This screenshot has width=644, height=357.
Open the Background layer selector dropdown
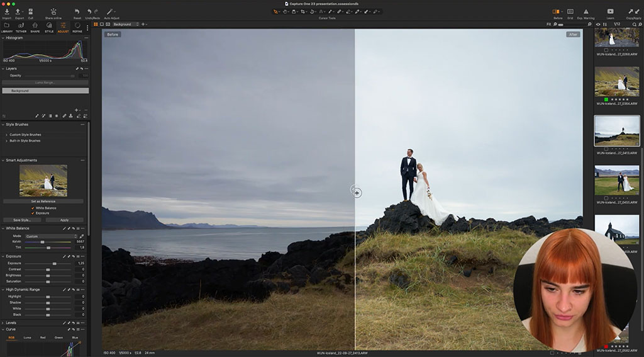[126, 25]
